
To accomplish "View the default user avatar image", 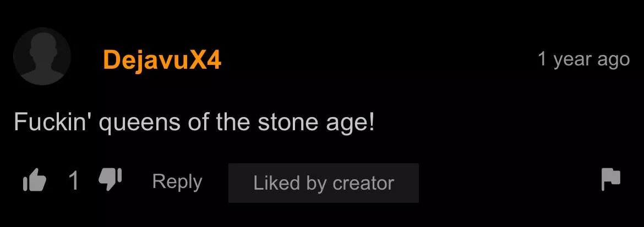I will point(42,56).
